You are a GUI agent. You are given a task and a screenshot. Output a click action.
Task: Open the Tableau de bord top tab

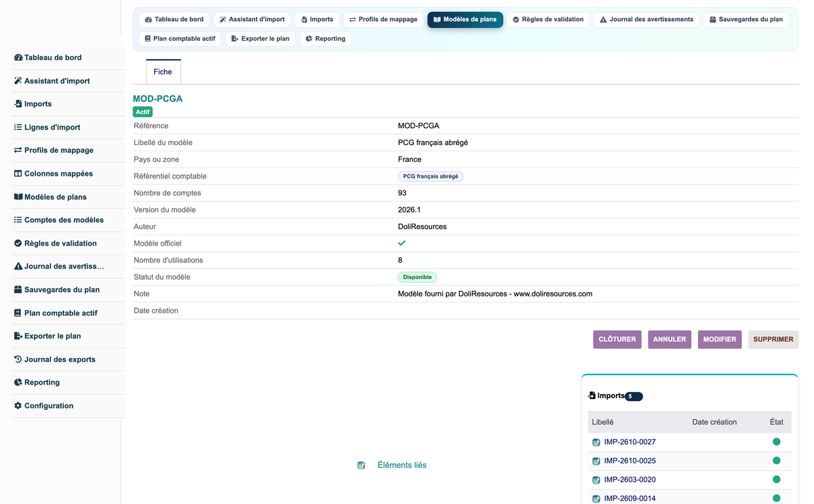click(174, 20)
